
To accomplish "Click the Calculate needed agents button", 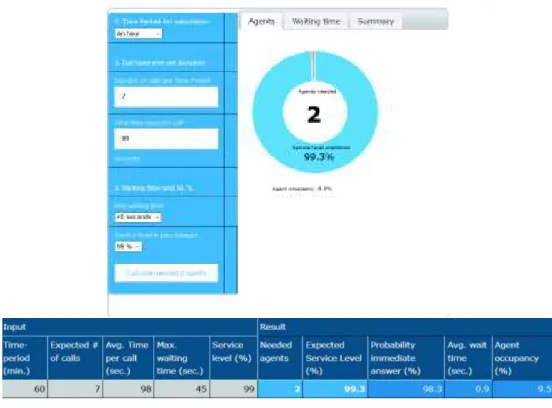I will tap(166, 273).
